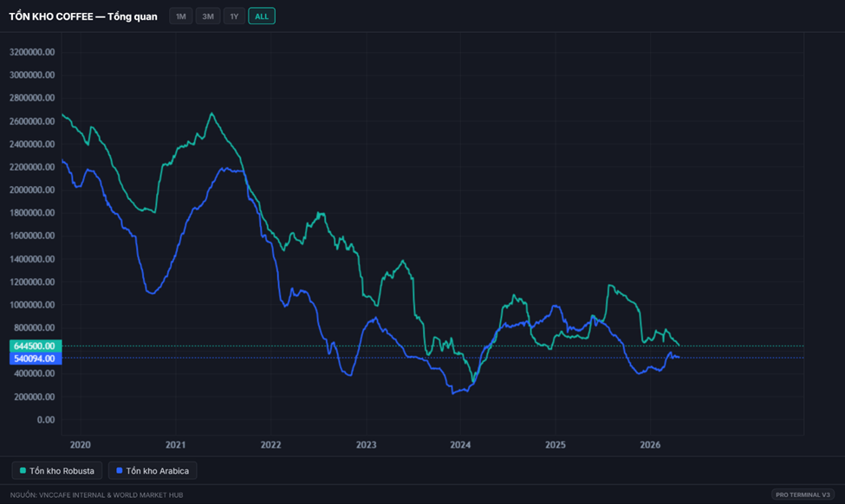Click the TỒN KHO COFFEE chart title
This screenshot has height=504, width=845.
tap(83, 16)
